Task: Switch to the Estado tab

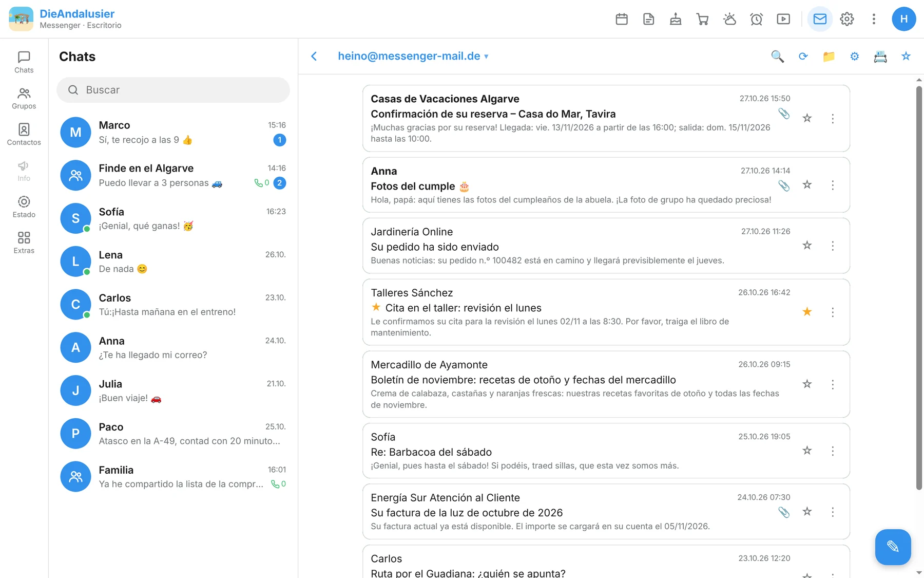Action: 24,207
